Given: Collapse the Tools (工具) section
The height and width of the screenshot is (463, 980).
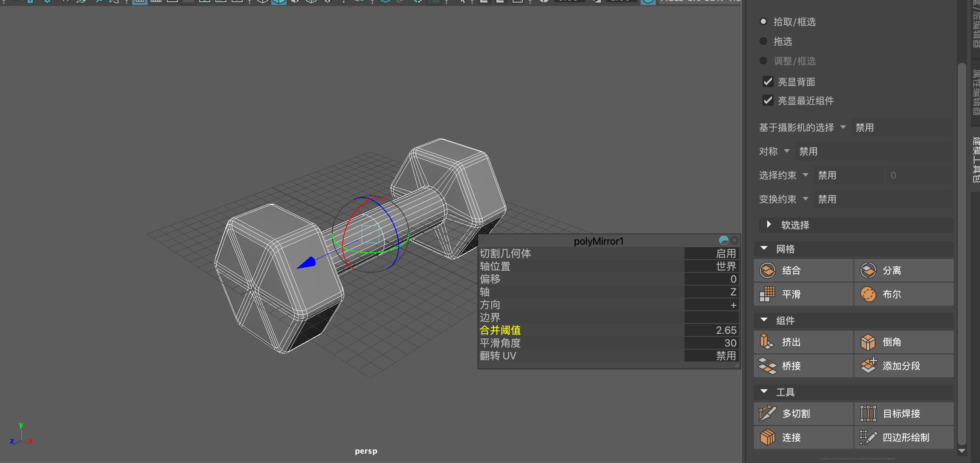Looking at the screenshot, I should click(x=764, y=392).
